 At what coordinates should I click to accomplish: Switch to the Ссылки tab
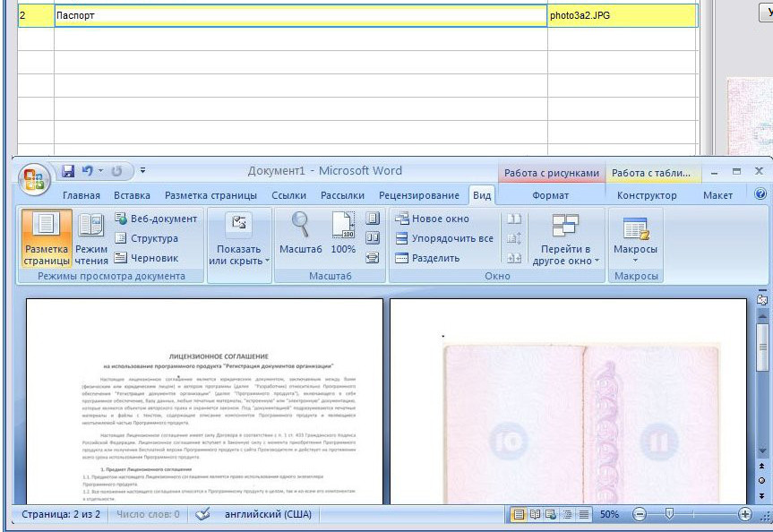click(289, 195)
